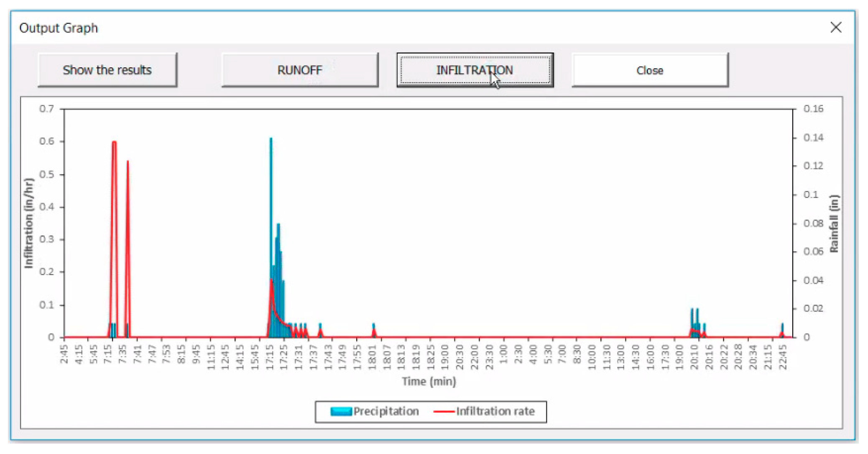868x454 pixels.
Task: Click the Rainfall (in) axis title
Action: coord(834,223)
